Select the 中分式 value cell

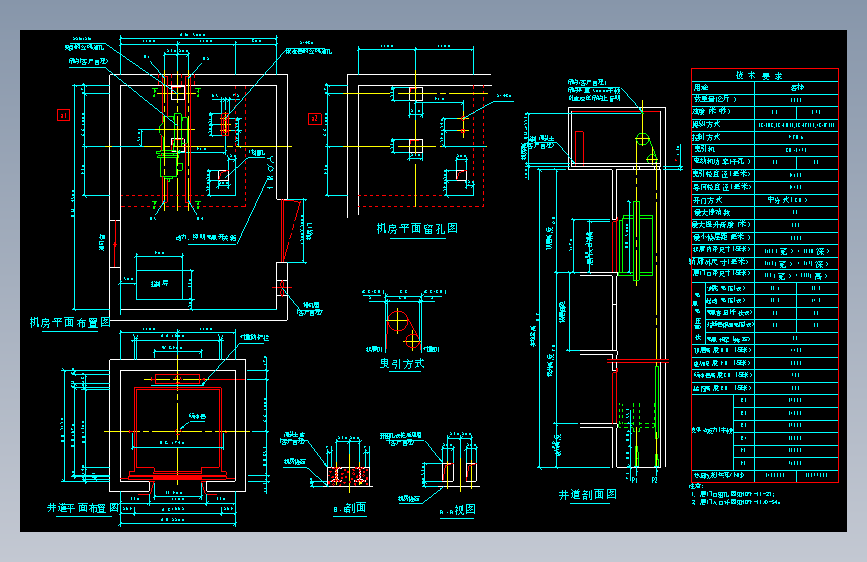[787, 200]
